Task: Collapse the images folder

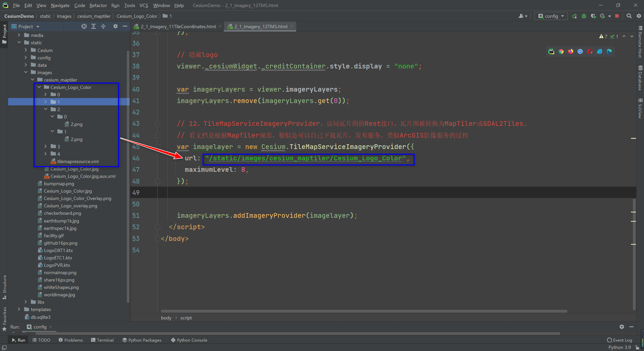Action: [26, 72]
